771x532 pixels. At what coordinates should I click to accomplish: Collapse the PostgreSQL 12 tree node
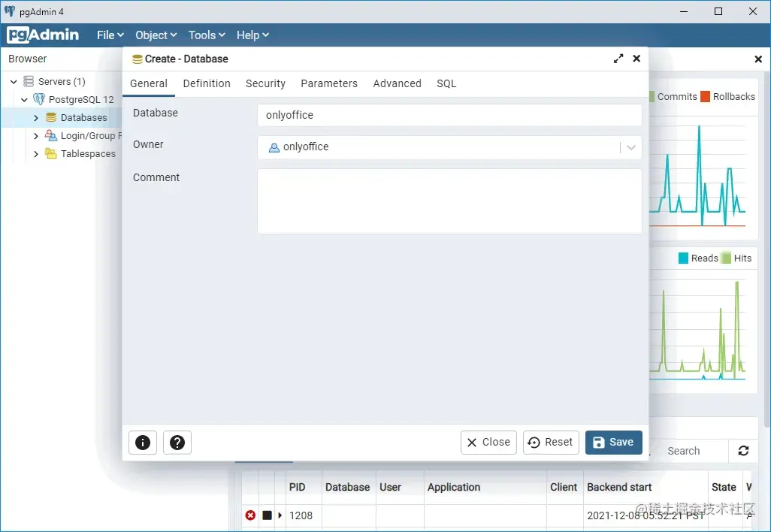pos(24,100)
